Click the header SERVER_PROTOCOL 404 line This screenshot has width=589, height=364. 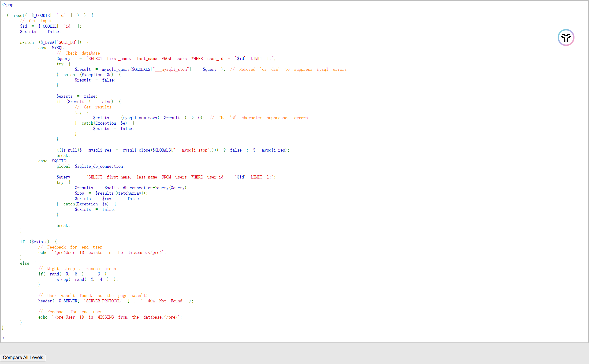click(116, 301)
